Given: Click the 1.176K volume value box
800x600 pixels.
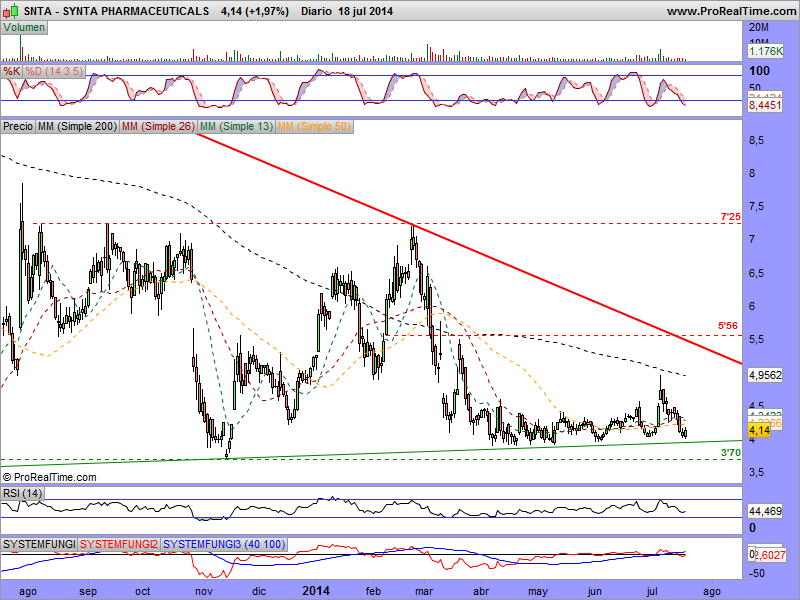Looking at the screenshot, I should pos(766,51).
